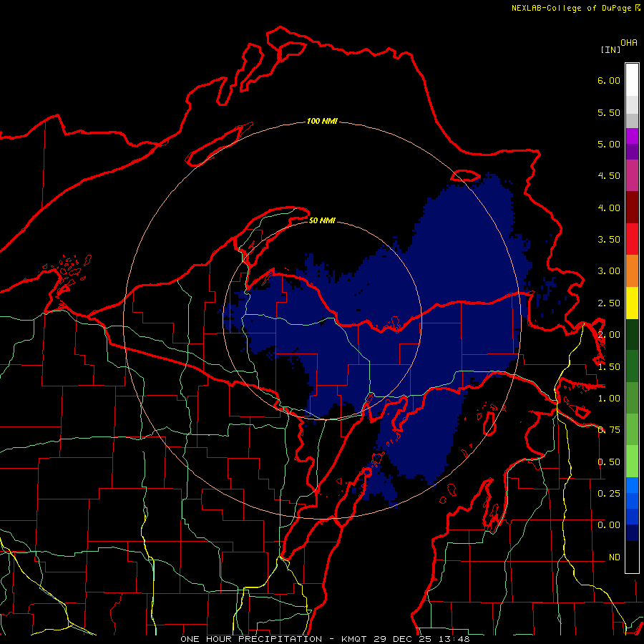Click the 1.50 legend value
The image size is (644, 644).
click(x=609, y=367)
